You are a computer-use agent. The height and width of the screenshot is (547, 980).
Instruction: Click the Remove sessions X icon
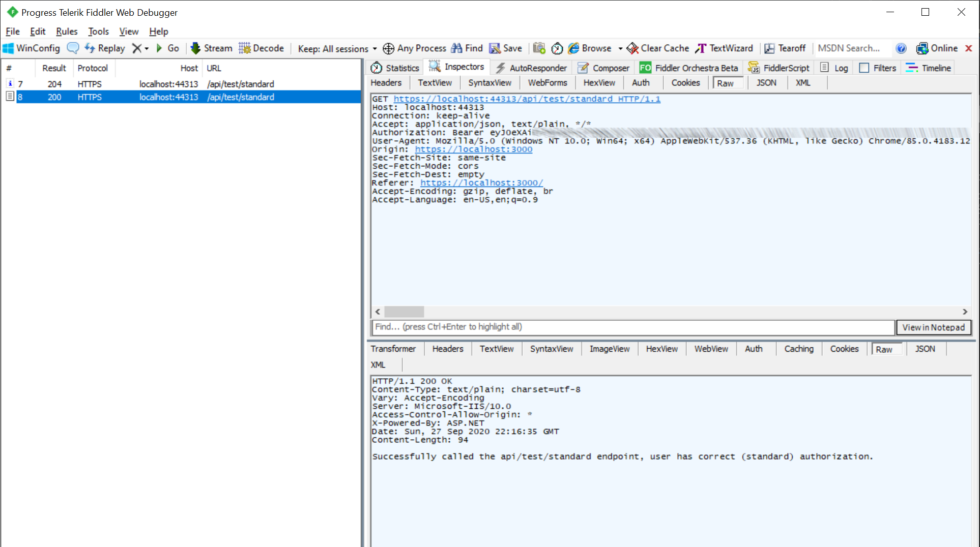(136, 48)
